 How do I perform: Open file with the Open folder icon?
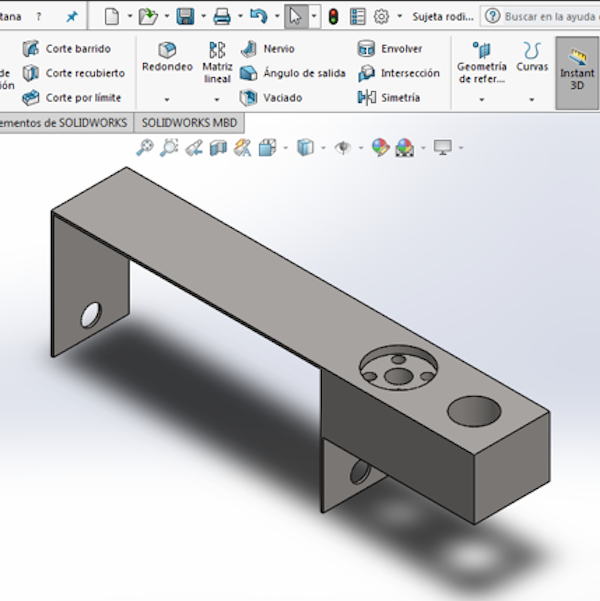[148, 16]
